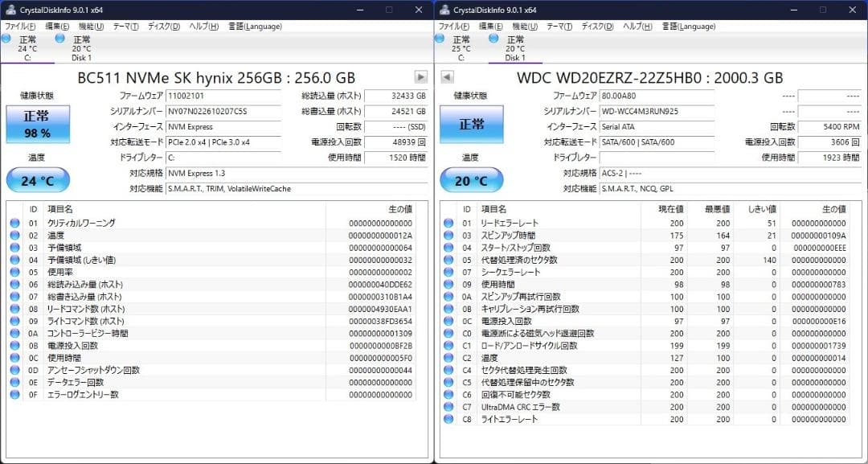Click the left arrow on the WDC window

(448, 77)
